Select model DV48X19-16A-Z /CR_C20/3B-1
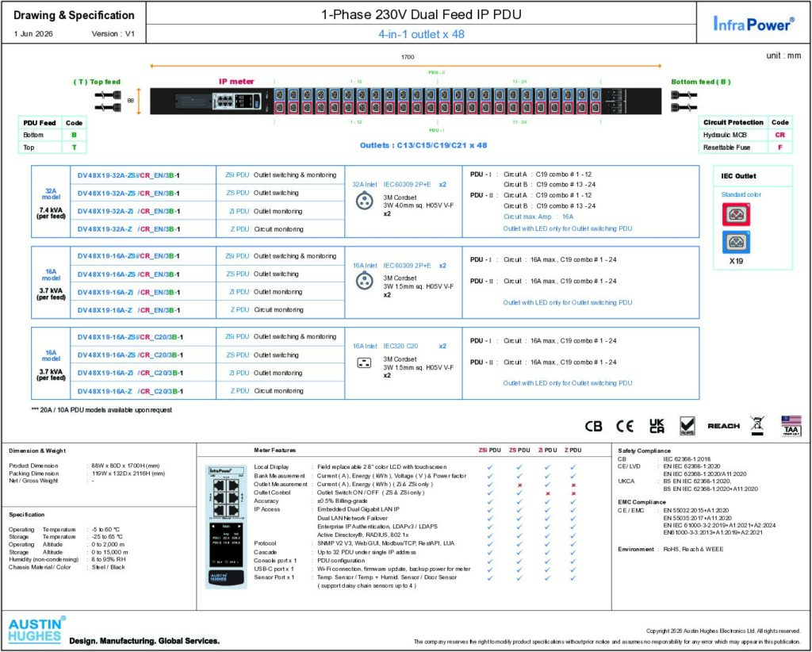The height and width of the screenshot is (652, 812). click(x=130, y=392)
